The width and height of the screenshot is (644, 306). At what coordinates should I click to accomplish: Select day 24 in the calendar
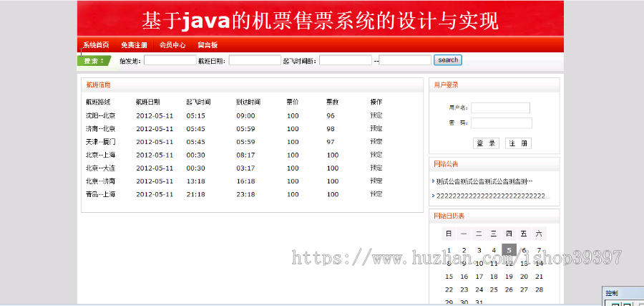(x=479, y=290)
